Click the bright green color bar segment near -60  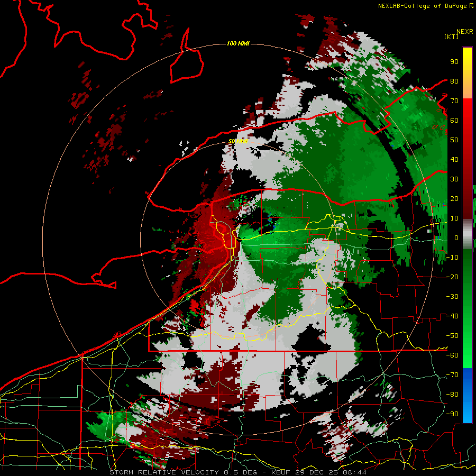click(467, 355)
